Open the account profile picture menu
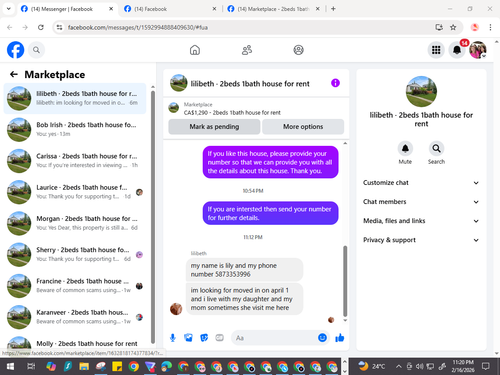 (478, 50)
